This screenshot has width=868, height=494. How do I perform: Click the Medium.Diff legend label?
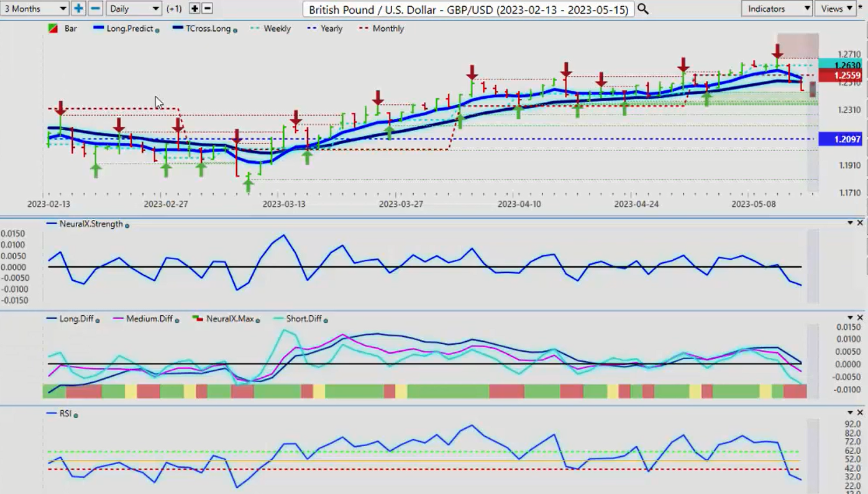pos(148,319)
